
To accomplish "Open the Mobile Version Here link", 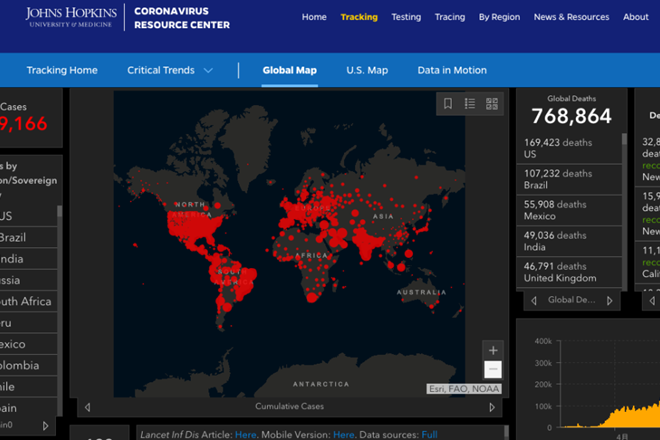I will pos(343,435).
